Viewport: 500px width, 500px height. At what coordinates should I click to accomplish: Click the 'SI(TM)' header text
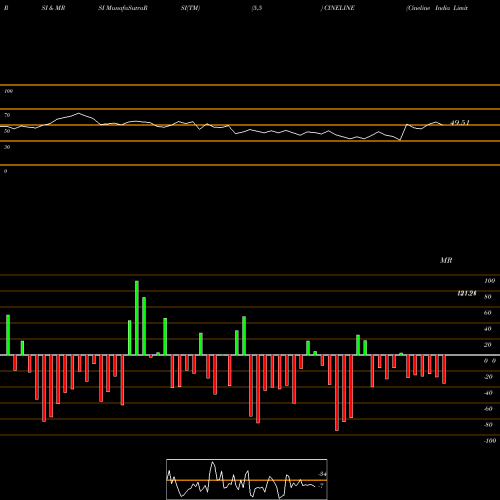coord(190,8)
